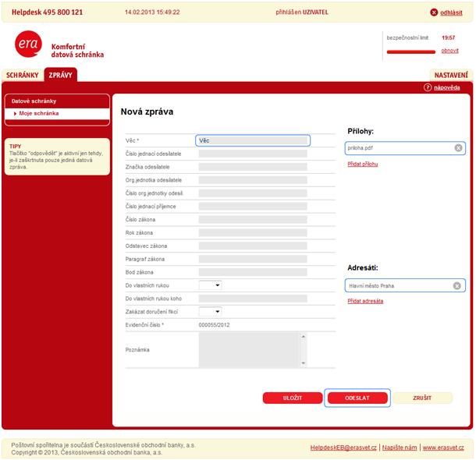
Task: Remove the priloha.pdf attachment
Action: (458, 147)
